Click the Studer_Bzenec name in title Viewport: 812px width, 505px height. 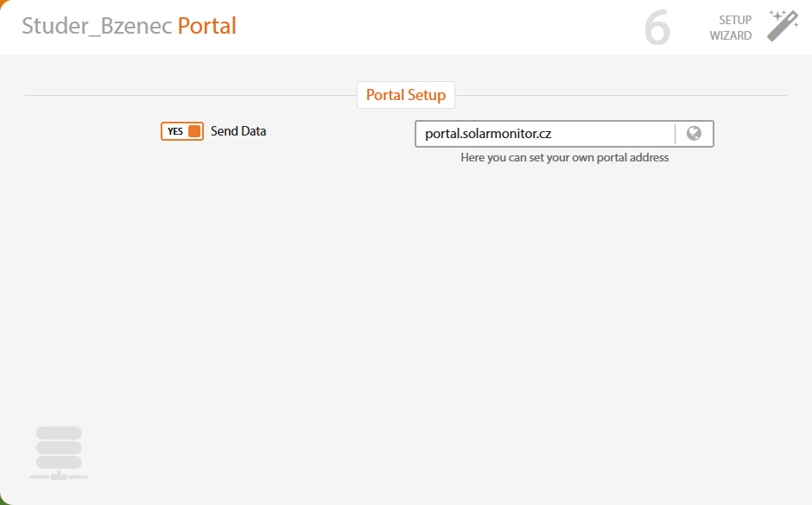point(97,26)
